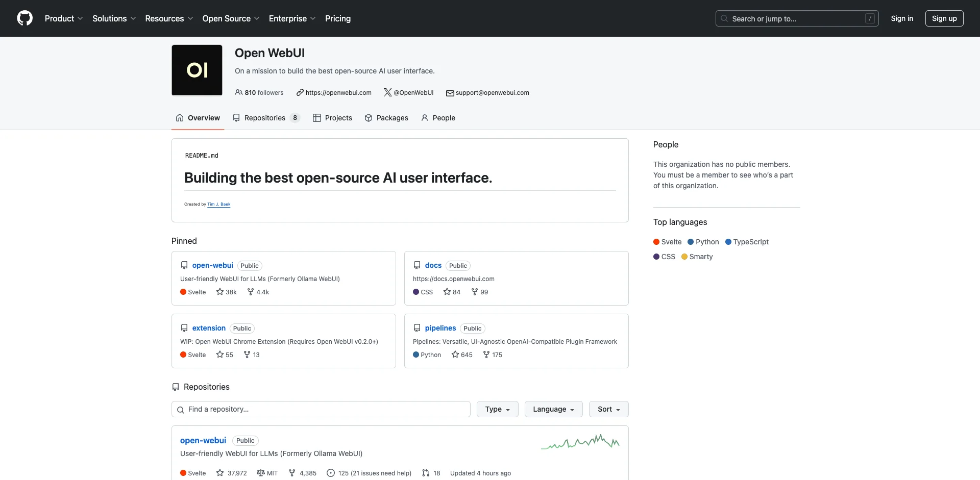Click the star icon showing 84 on docs

(x=447, y=292)
